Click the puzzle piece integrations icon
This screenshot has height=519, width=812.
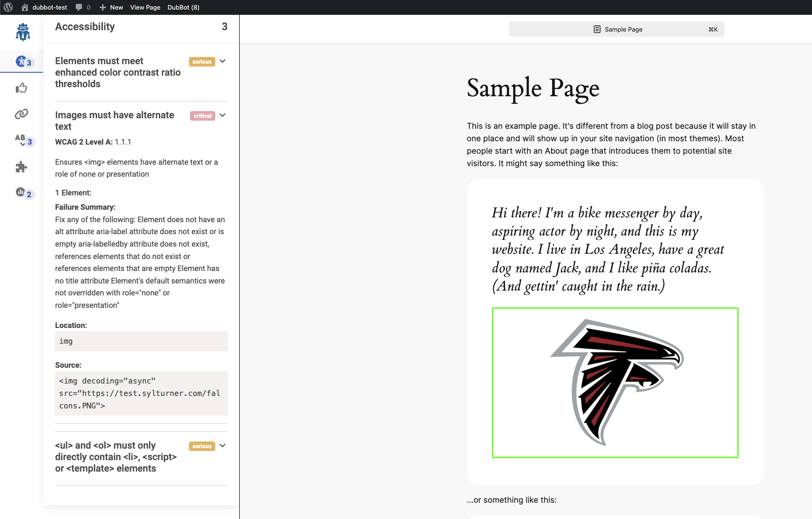pos(21,167)
